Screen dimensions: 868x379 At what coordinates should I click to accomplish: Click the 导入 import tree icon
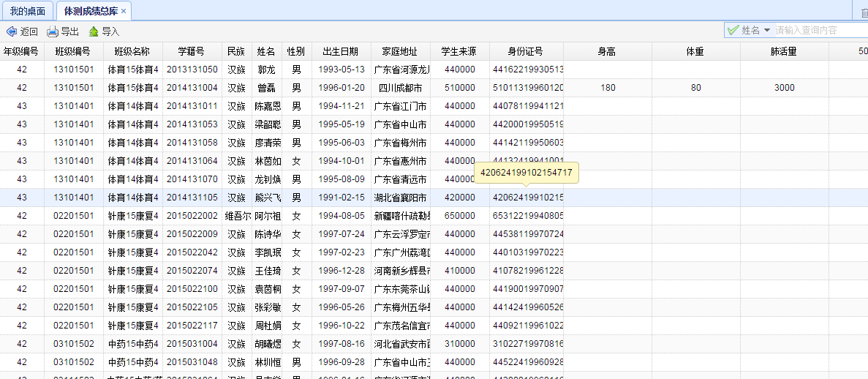click(94, 31)
